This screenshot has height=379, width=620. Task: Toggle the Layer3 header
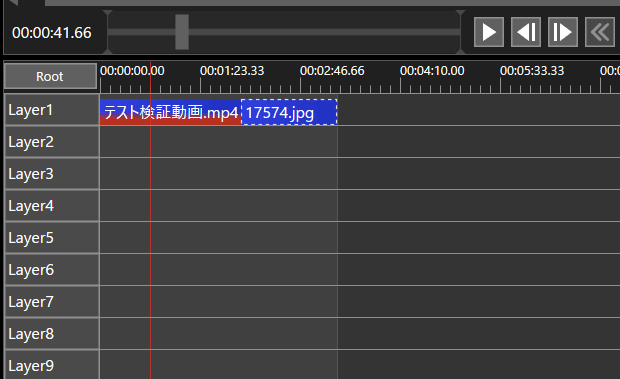pyautogui.click(x=51, y=174)
